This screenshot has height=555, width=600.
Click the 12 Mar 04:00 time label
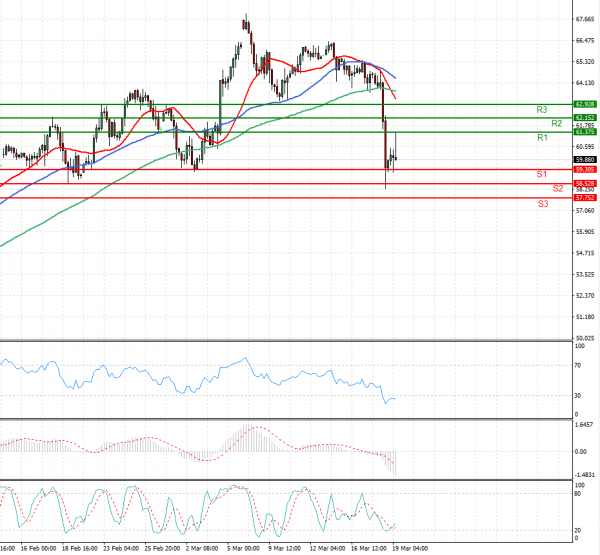tap(327, 548)
